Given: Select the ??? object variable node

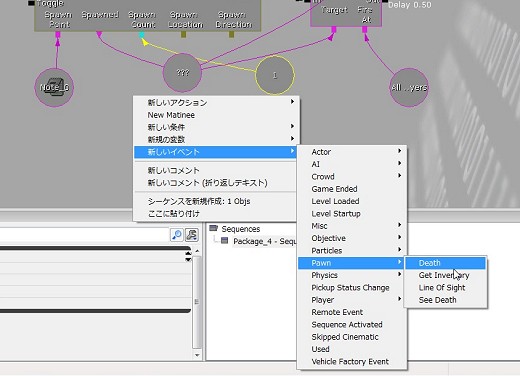Looking at the screenshot, I should pyautogui.click(x=182, y=72).
